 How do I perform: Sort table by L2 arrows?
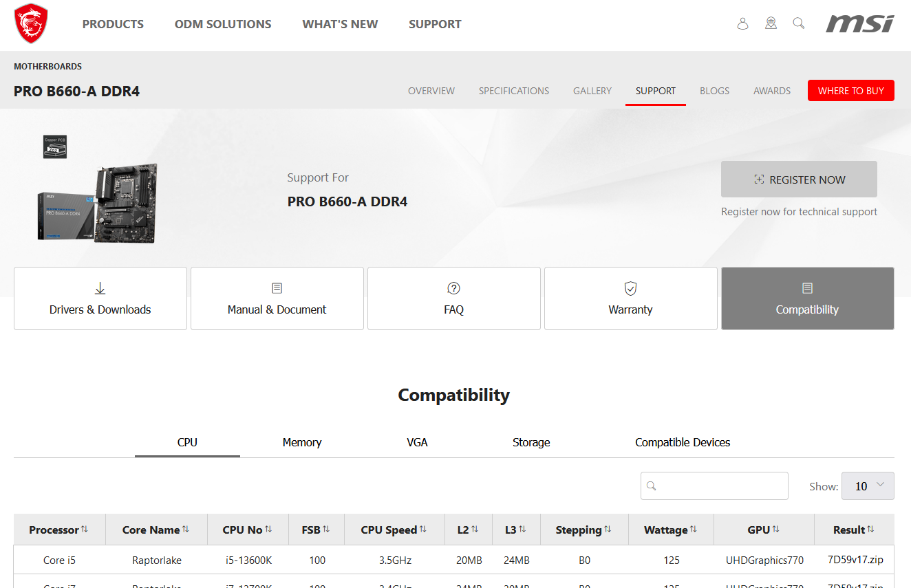tap(475, 530)
